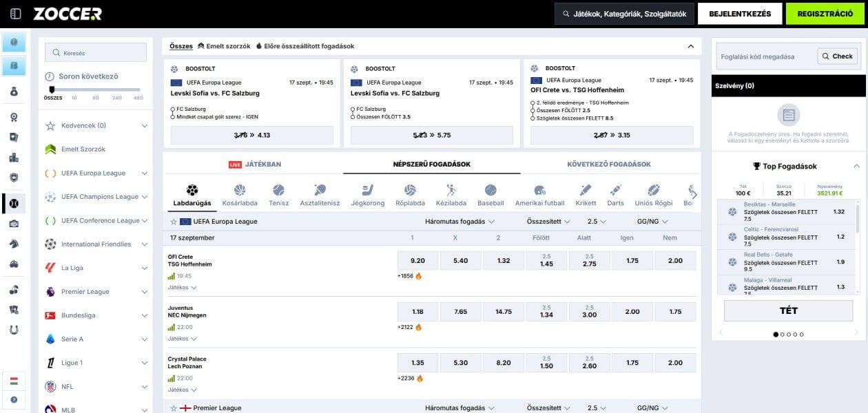Open the Amerikai futball helmet icon
868x413 pixels.
click(x=540, y=190)
